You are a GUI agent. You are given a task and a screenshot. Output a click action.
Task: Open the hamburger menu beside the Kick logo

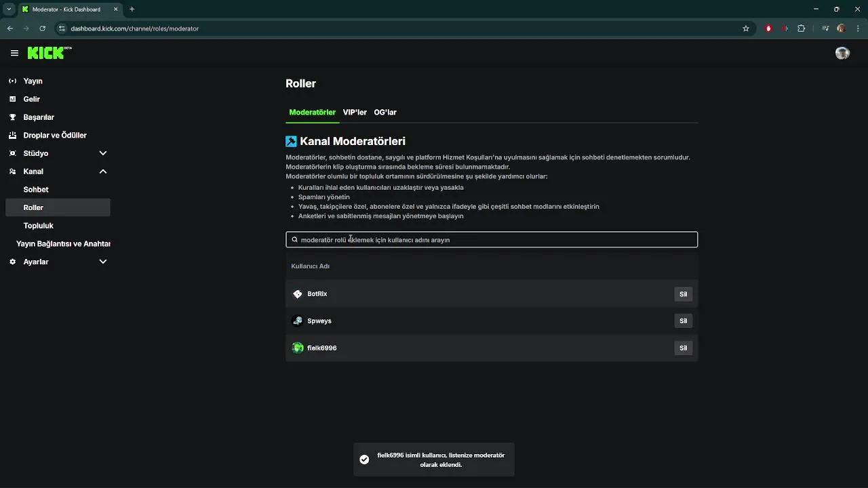coord(14,53)
